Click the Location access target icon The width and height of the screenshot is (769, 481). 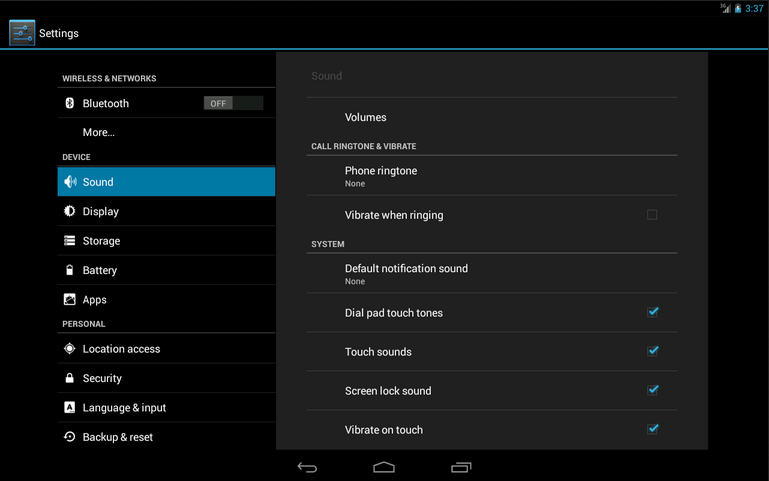(x=70, y=348)
